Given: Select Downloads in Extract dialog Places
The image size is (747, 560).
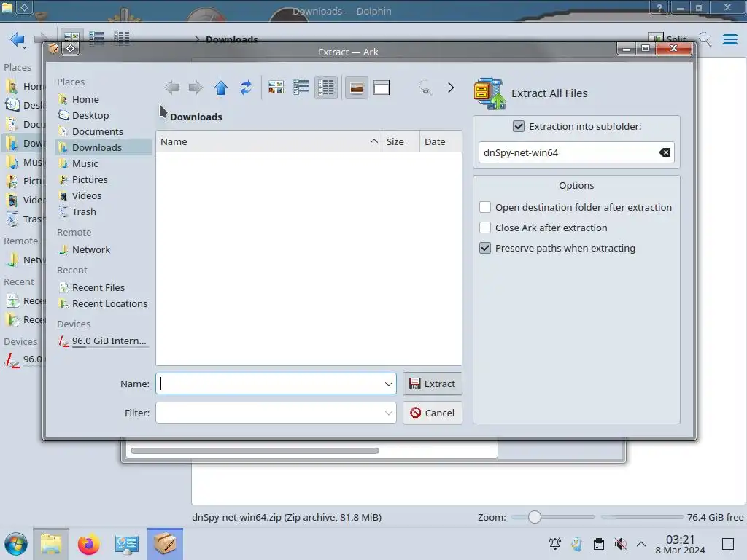Looking at the screenshot, I should [103, 147].
